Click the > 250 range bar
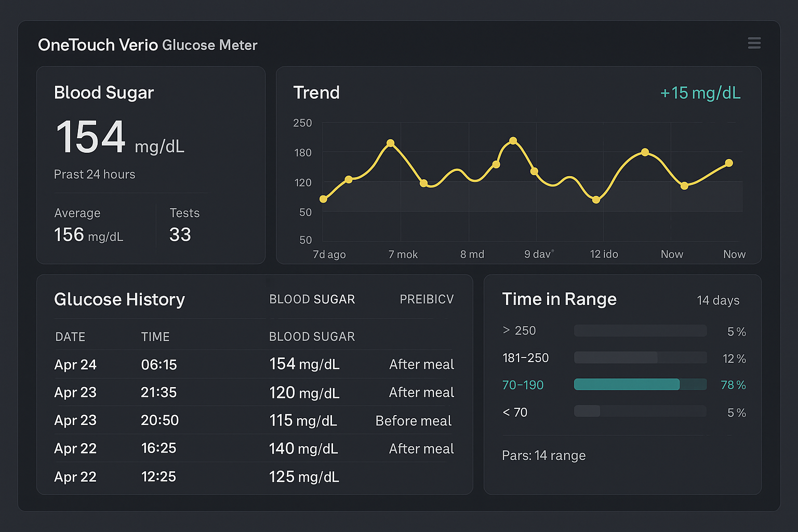 pos(640,330)
